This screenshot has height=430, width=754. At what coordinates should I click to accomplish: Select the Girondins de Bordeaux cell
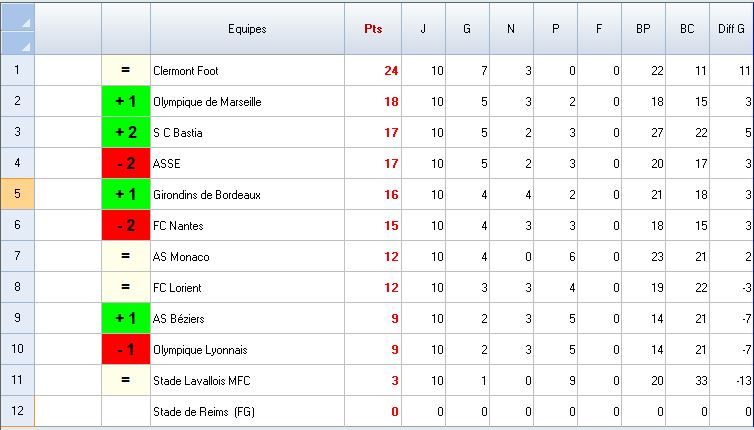(x=247, y=195)
